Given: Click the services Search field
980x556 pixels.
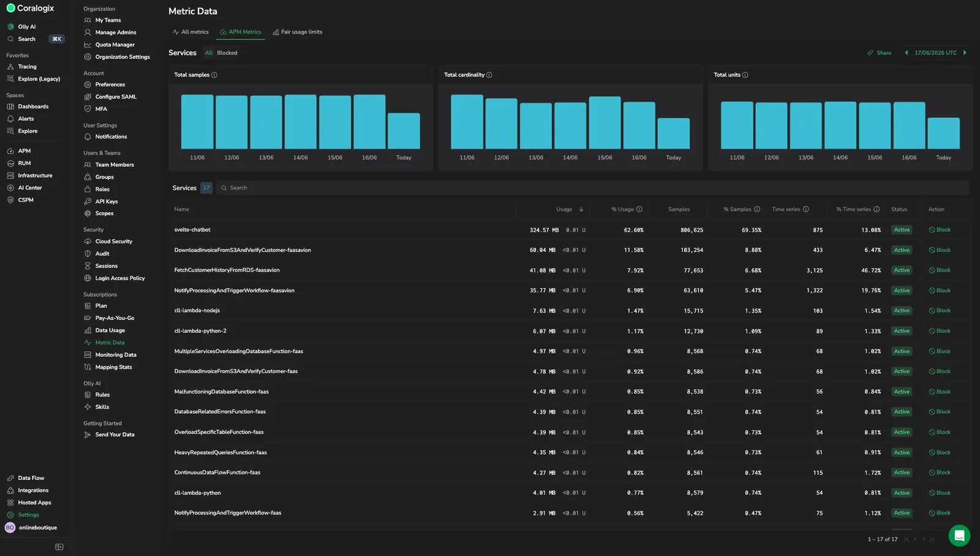Looking at the screenshot, I should click(592, 188).
